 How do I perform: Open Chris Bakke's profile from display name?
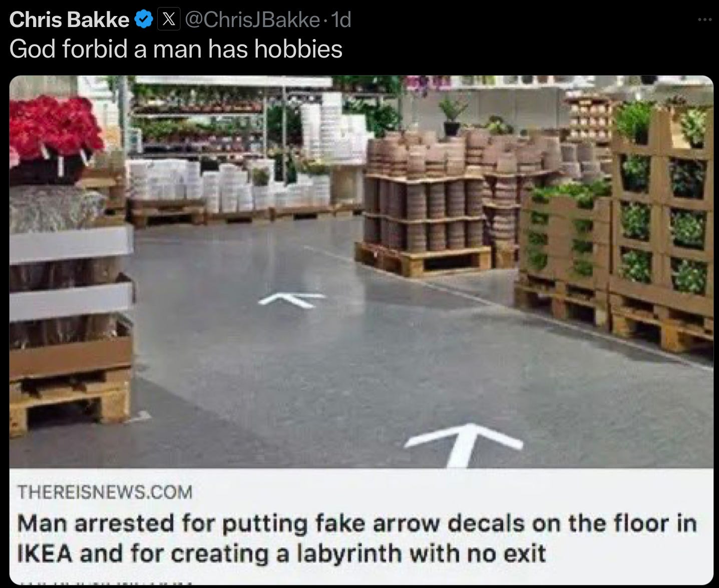[x=69, y=20]
